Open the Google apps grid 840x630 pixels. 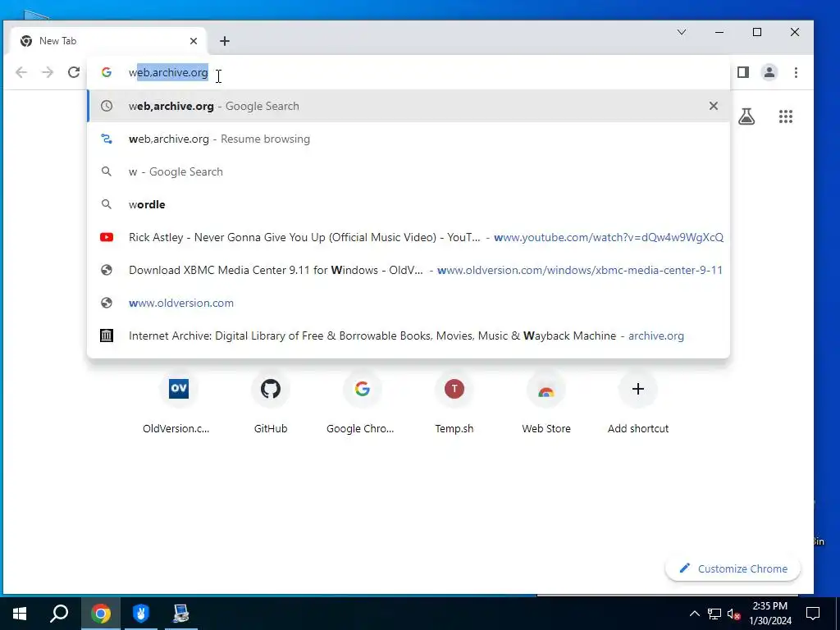tap(786, 116)
